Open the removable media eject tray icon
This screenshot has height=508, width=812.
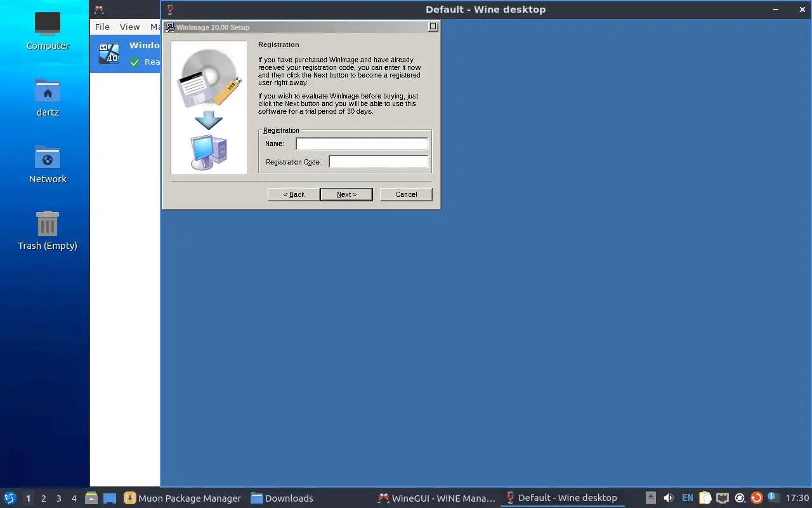(651, 498)
